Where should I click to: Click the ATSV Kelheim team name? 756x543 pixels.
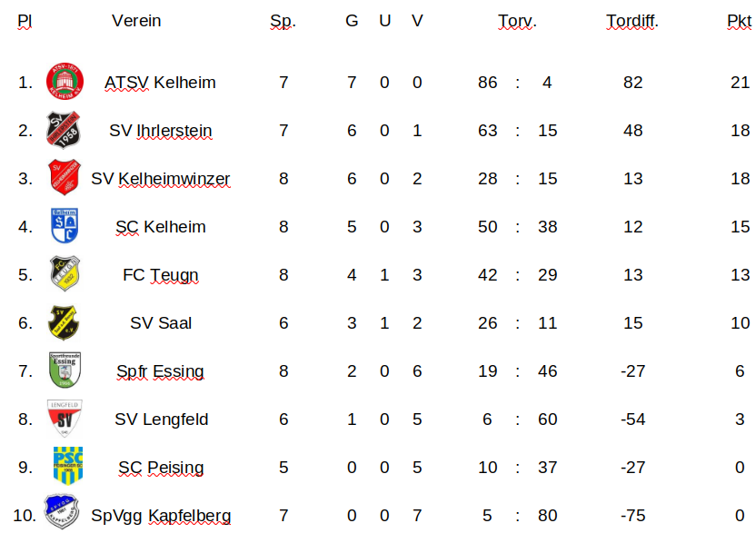point(160,83)
